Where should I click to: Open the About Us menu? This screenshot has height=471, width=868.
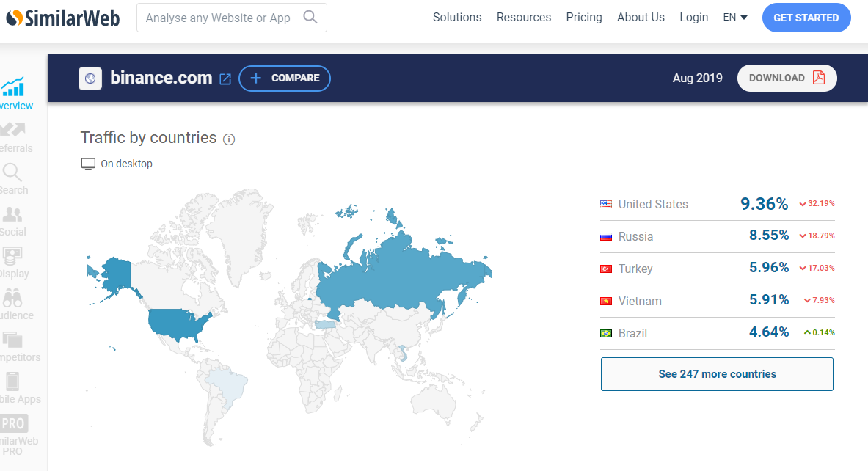point(641,17)
